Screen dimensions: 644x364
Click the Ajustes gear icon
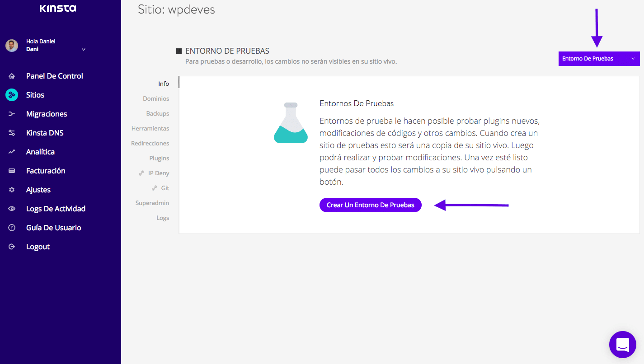[12, 190]
